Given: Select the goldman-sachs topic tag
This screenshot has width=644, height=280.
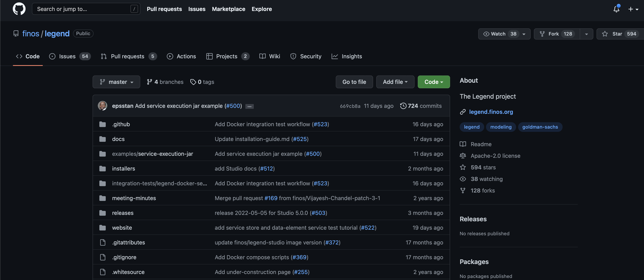Looking at the screenshot, I should point(540,127).
